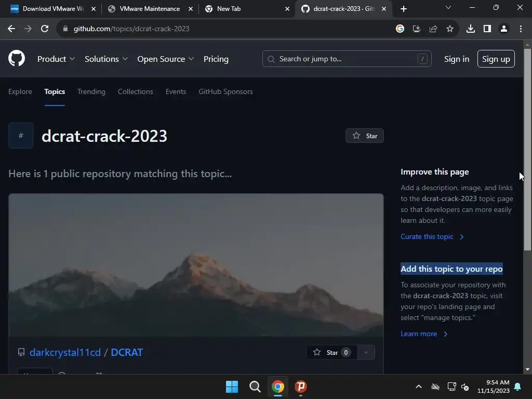Open Chrome three-dot menu
Image resolution: width=532 pixels, height=399 pixels.
(x=521, y=29)
